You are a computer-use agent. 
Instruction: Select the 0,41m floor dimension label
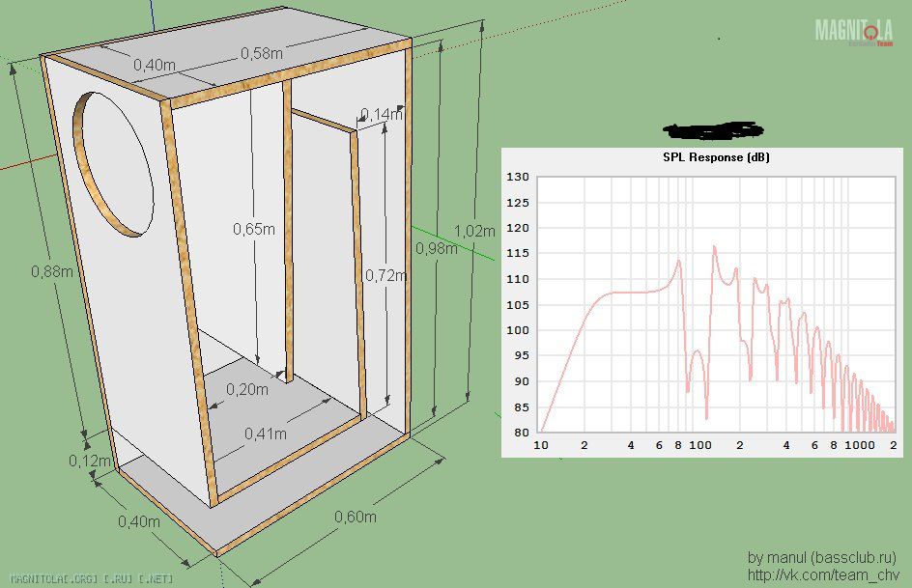pyautogui.click(x=266, y=433)
